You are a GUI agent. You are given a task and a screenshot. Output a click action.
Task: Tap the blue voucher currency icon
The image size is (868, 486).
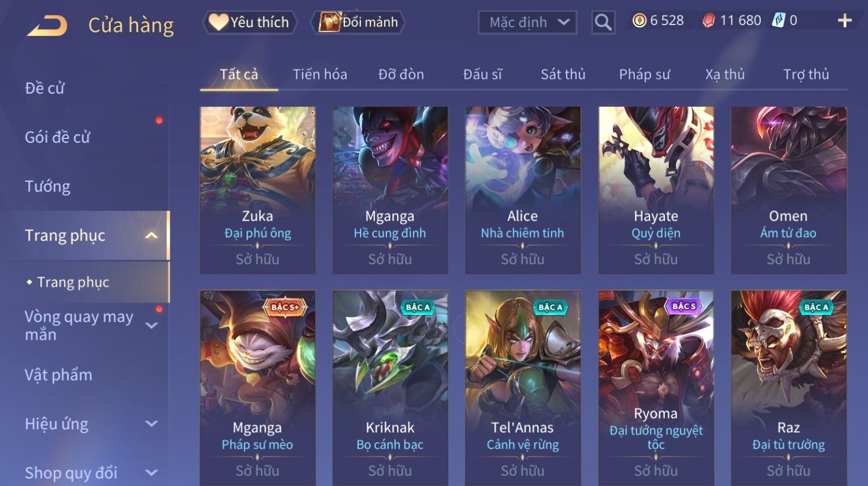click(x=778, y=20)
